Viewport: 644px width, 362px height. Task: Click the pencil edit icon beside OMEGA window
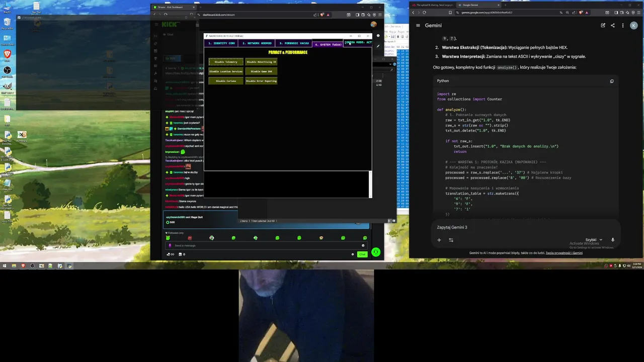378,46
